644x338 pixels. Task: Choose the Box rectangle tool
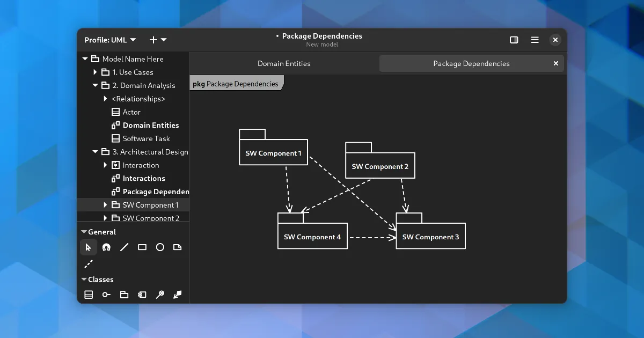(x=142, y=247)
